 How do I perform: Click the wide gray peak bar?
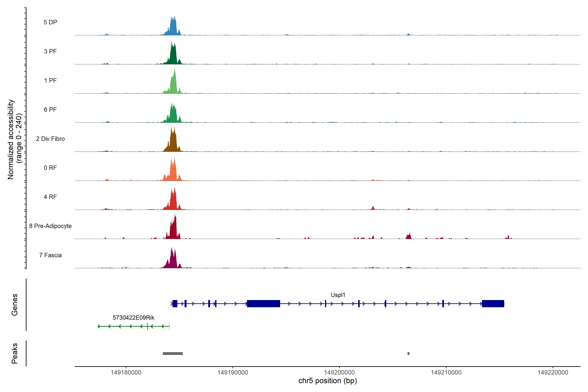tap(173, 353)
